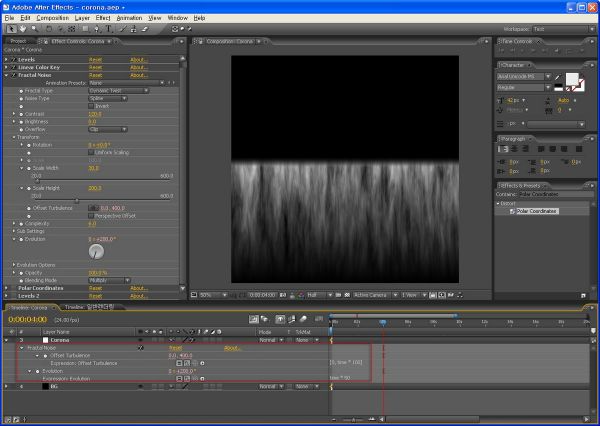Viewport: 600px width, 426px height.
Task: Expand the Polar Coordinates effect
Action: pyautogui.click(x=6, y=288)
